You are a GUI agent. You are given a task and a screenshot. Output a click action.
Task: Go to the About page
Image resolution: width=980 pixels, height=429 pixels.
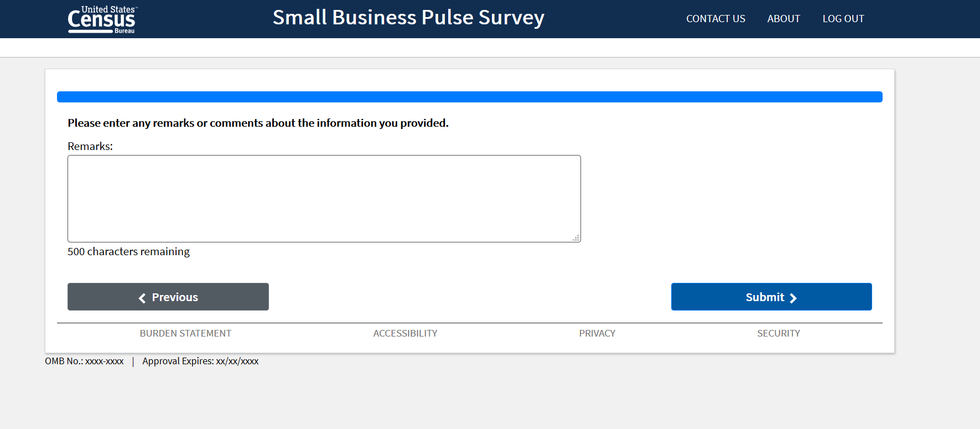(x=784, y=19)
